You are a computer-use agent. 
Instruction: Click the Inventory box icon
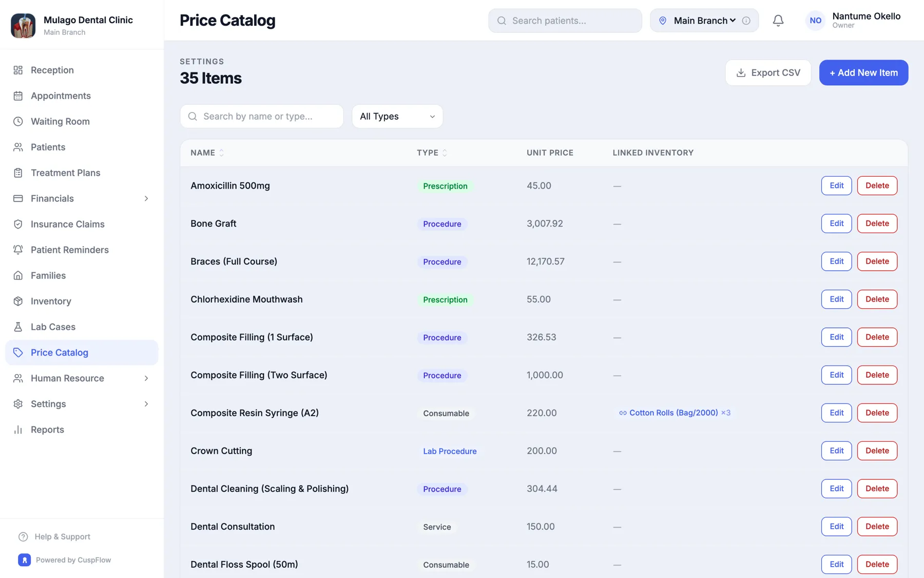pos(18,301)
